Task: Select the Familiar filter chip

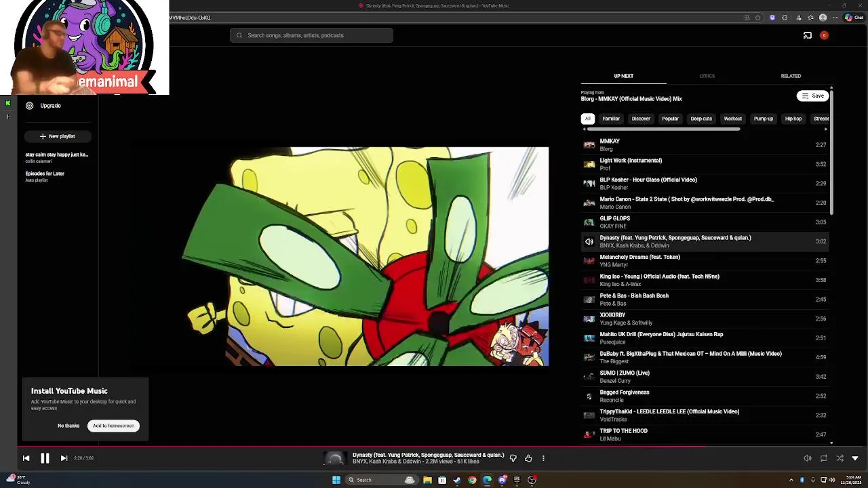Action: point(611,119)
